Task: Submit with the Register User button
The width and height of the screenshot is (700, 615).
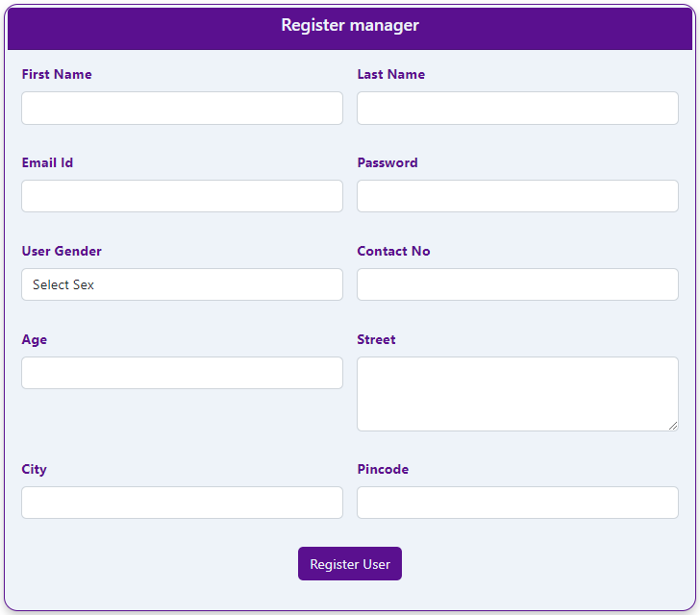Action: pyautogui.click(x=350, y=564)
